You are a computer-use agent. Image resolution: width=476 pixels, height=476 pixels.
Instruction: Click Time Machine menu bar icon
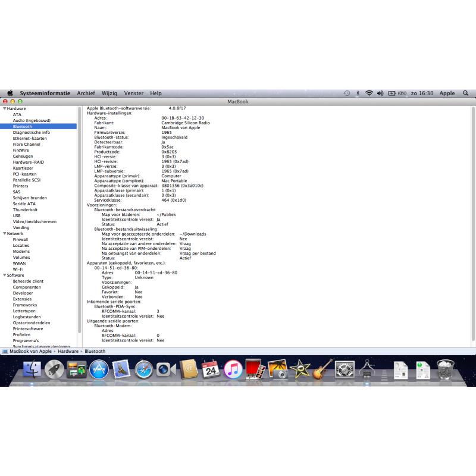[347, 93]
